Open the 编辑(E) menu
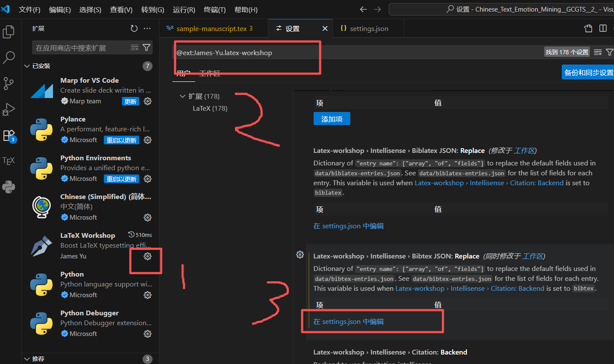 [x=60, y=9]
